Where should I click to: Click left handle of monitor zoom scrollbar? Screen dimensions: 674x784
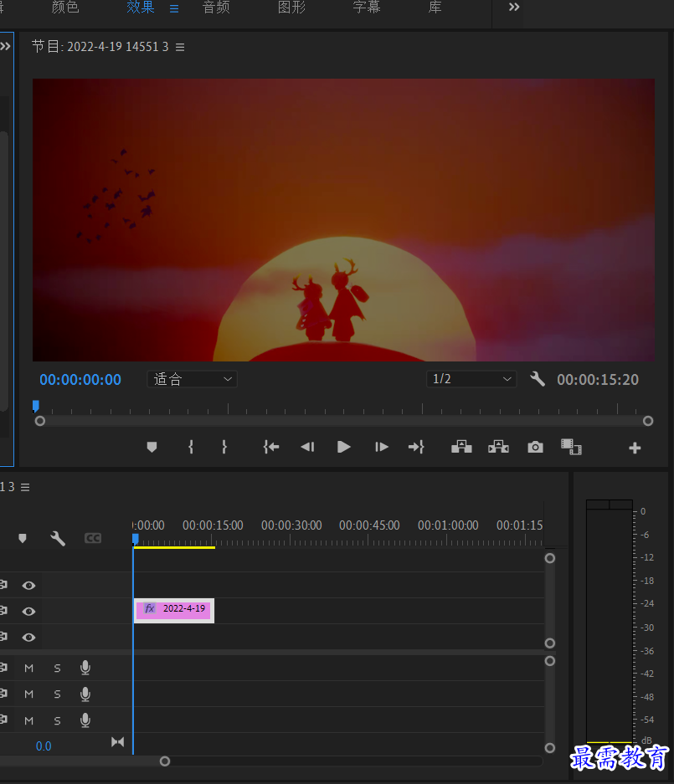(40, 421)
